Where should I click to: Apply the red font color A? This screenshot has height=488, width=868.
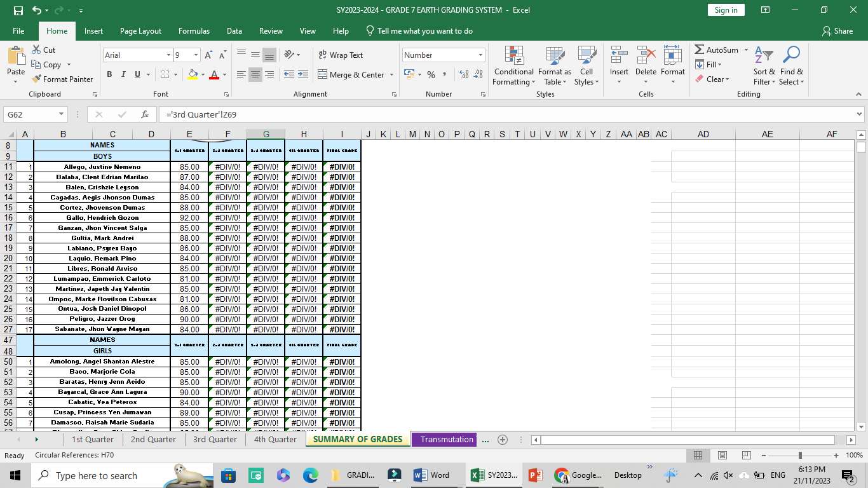[x=214, y=74]
